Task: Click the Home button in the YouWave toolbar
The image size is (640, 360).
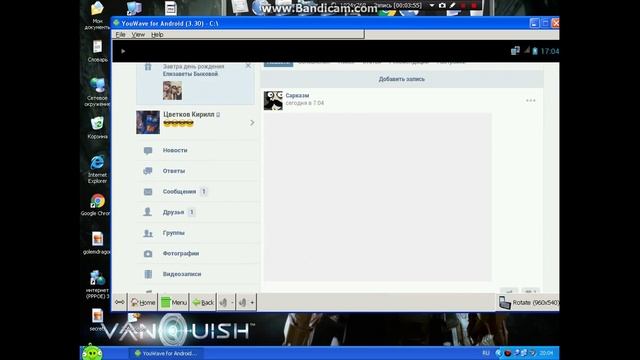Action: 143,302
